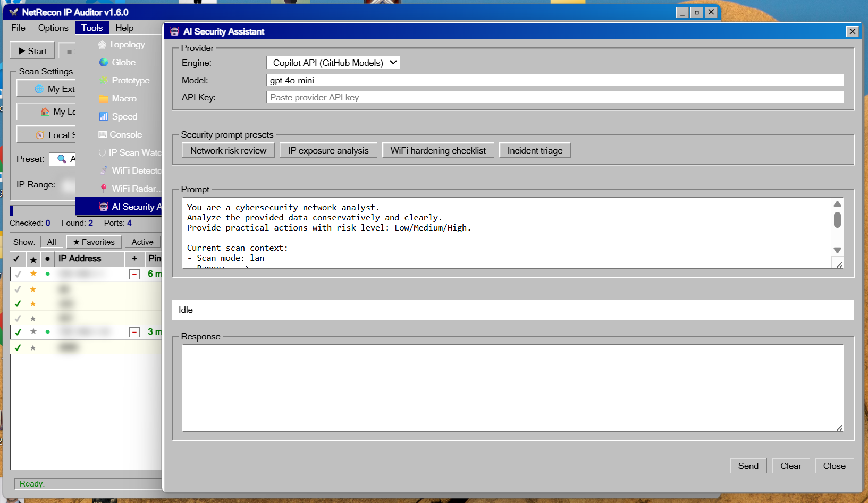
Task: Open the Options menu
Action: 53,28
